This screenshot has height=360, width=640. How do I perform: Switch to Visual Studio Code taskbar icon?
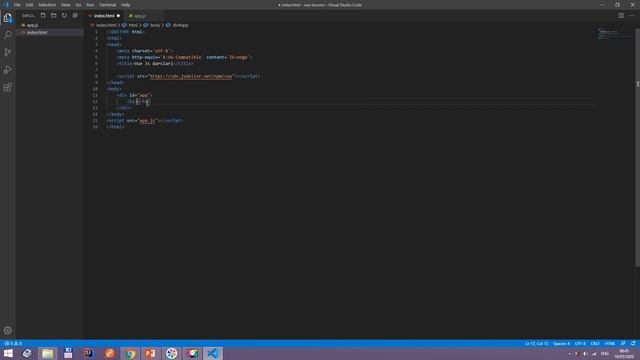click(x=213, y=353)
